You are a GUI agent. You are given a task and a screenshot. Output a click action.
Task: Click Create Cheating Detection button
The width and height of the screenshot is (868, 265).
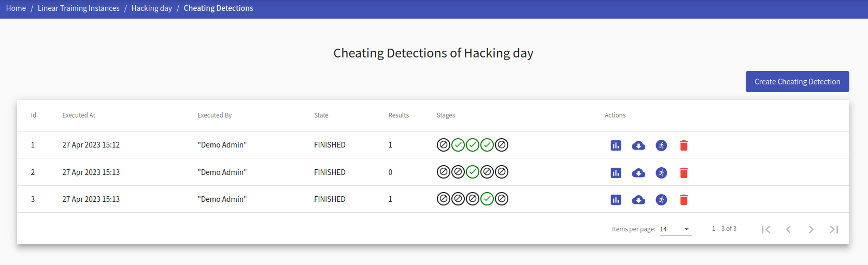798,82
